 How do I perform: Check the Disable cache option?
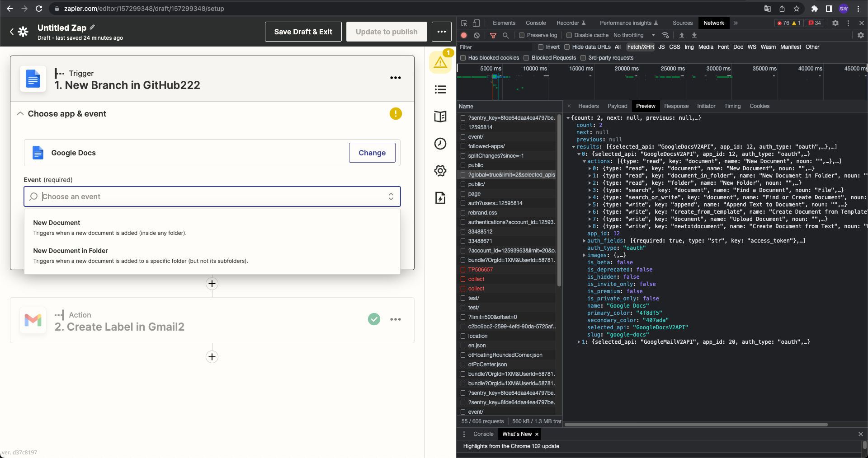pos(569,35)
